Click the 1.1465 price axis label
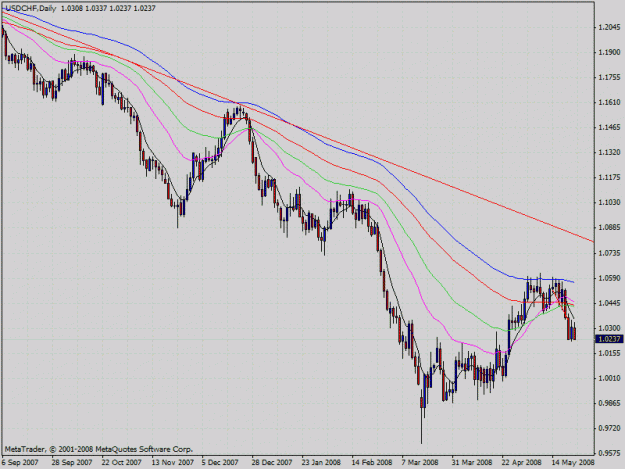Image resolution: width=625 pixels, height=469 pixels. click(x=609, y=128)
